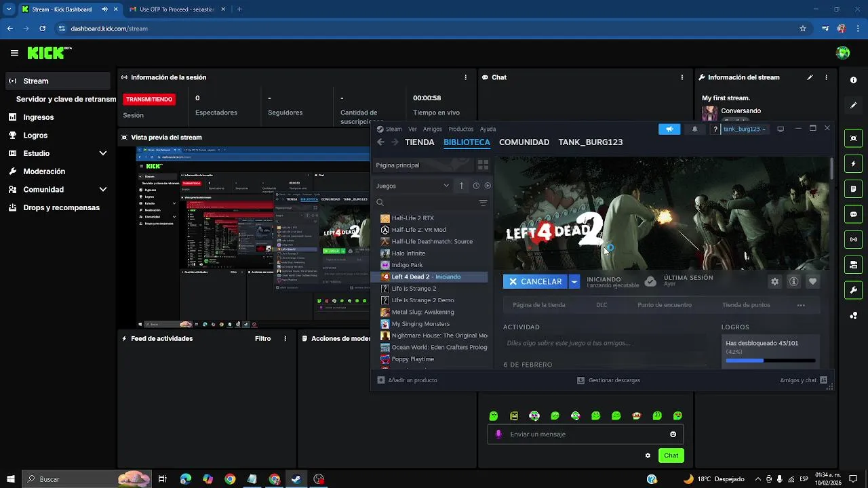Edit stream info with the pencil icon

click(x=810, y=77)
